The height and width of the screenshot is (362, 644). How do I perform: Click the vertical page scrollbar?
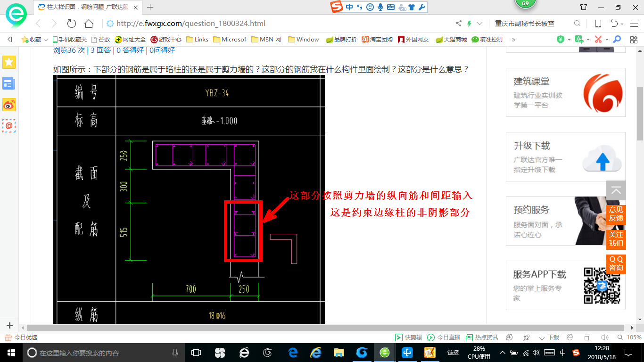[640, 113]
